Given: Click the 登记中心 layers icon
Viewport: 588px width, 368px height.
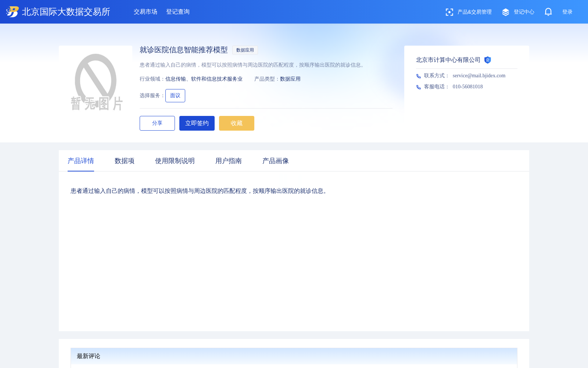Looking at the screenshot, I should 506,12.
